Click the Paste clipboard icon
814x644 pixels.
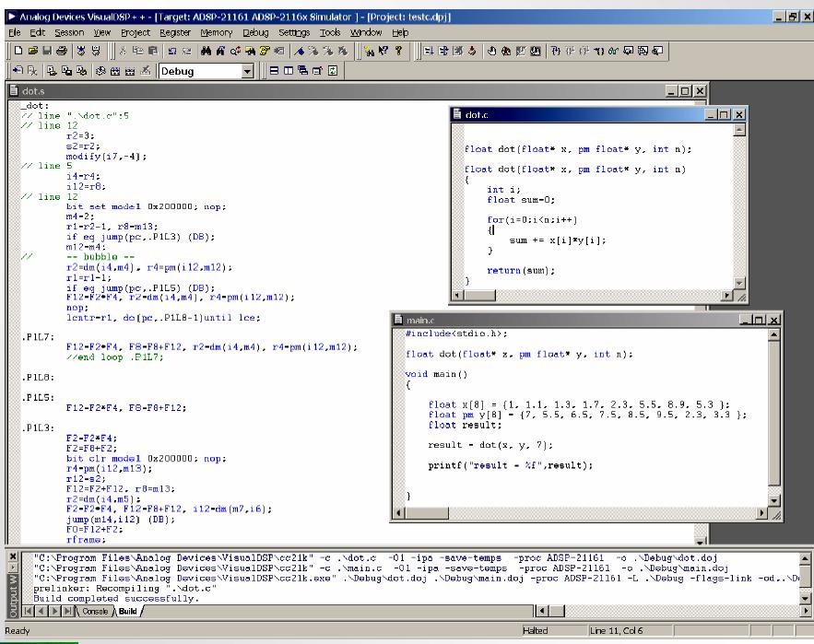click(x=153, y=51)
